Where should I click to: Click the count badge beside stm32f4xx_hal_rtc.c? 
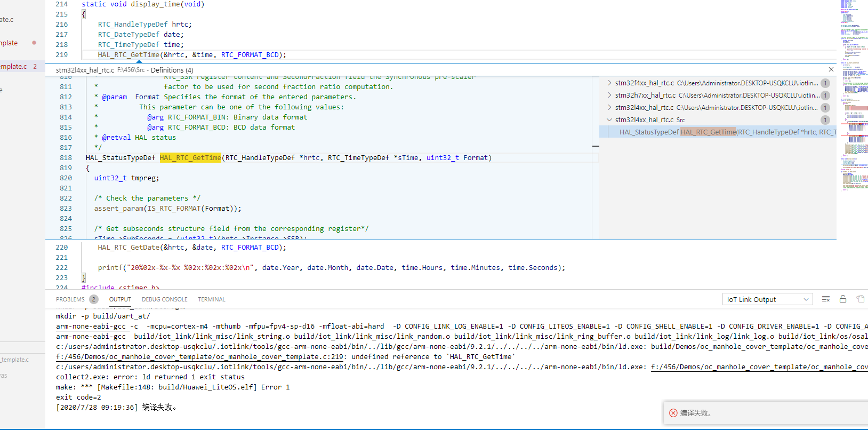825,83
